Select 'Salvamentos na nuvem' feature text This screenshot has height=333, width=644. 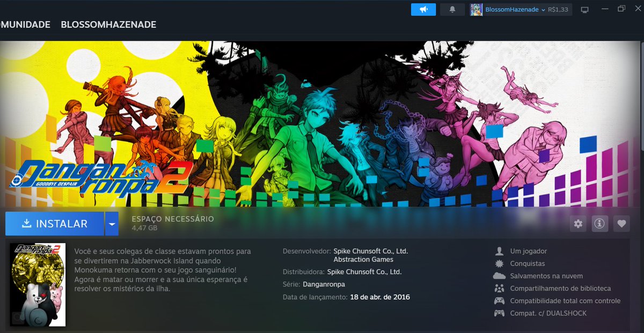click(x=546, y=276)
